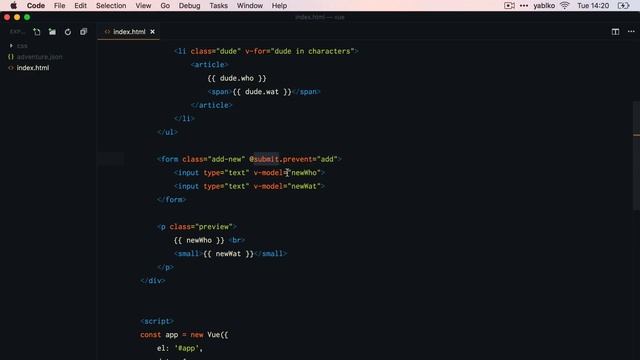Click the editor vertical scrollbar
This screenshot has height=360, width=640.
click(x=636, y=155)
